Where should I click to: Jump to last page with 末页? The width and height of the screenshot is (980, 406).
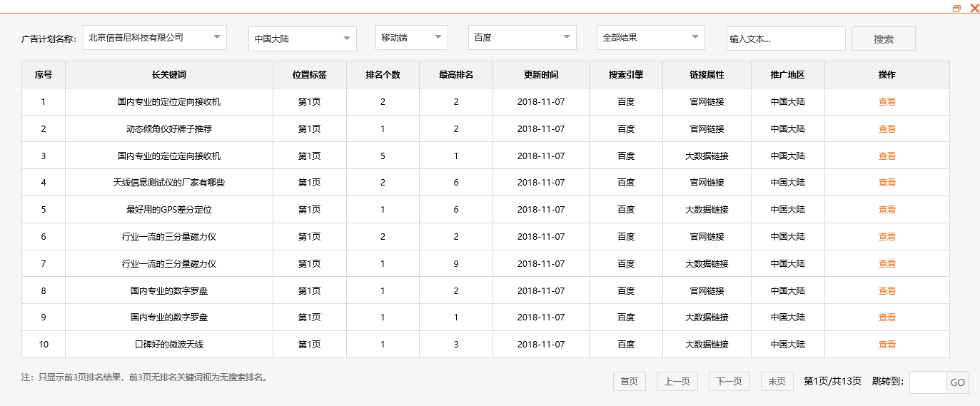pos(777,382)
